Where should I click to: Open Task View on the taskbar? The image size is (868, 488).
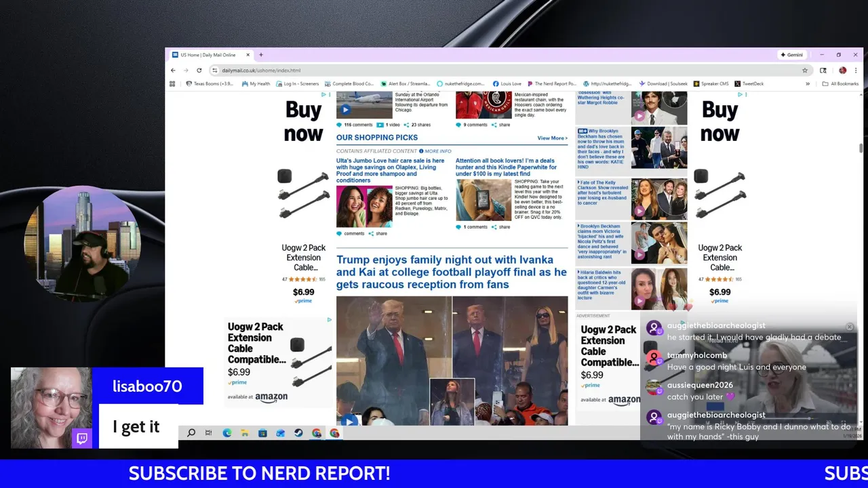(x=208, y=433)
